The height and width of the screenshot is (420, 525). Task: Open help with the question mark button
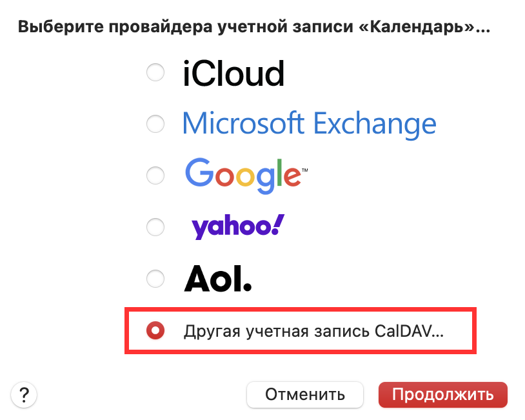click(x=24, y=394)
